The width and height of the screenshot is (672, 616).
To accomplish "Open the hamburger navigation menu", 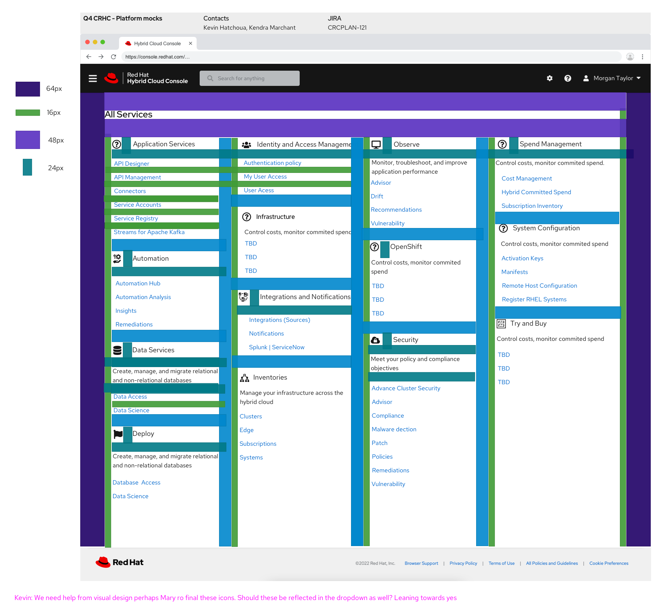I will tap(93, 78).
